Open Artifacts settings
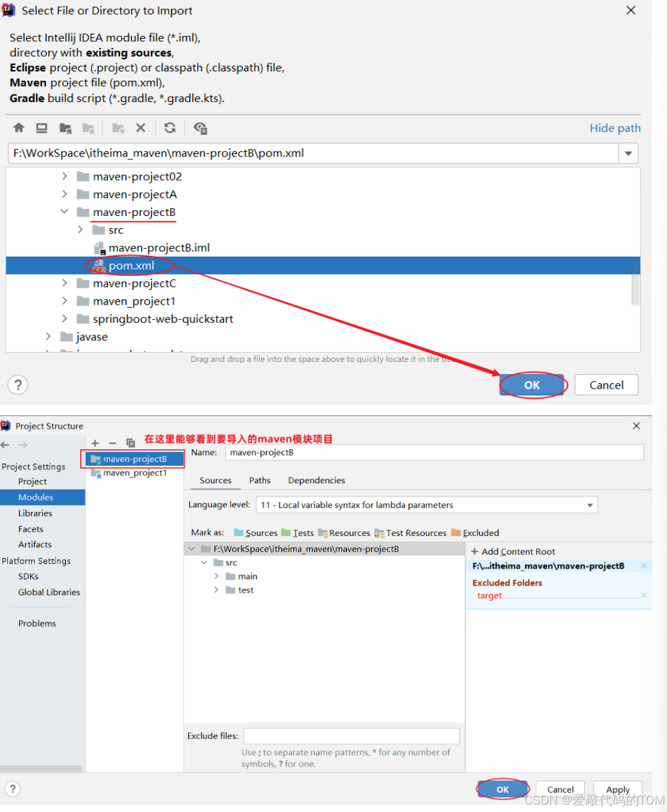 pyautogui.click(x=35, y=545)
